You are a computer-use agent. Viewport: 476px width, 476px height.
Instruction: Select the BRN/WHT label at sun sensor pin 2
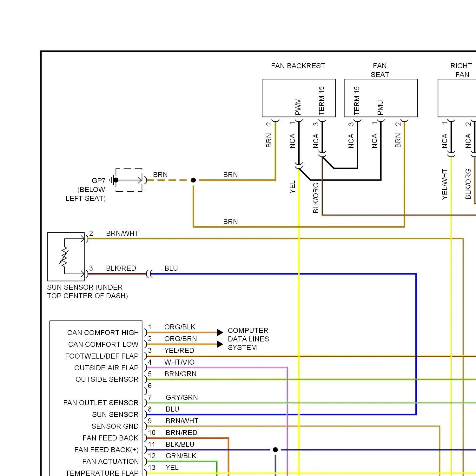tap(122, 233)
